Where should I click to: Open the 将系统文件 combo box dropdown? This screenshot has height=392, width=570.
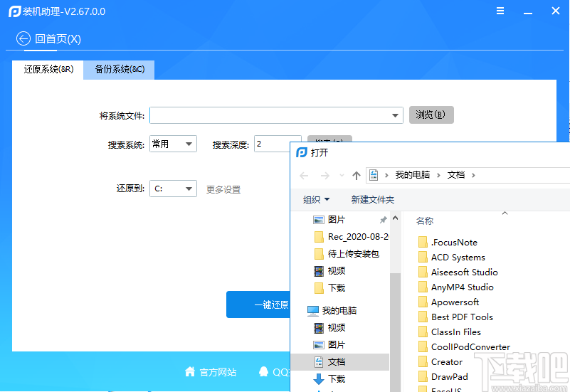(x=395, y=115)
